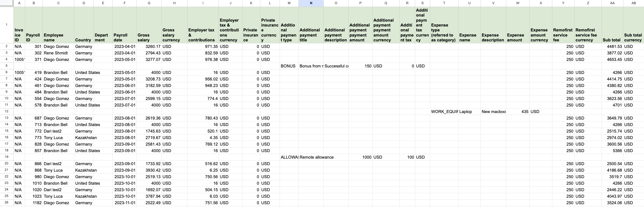Click the 'Gross salary currency' header cell
Viewport: 644px width, 207px height.
[x=174, y=25]
